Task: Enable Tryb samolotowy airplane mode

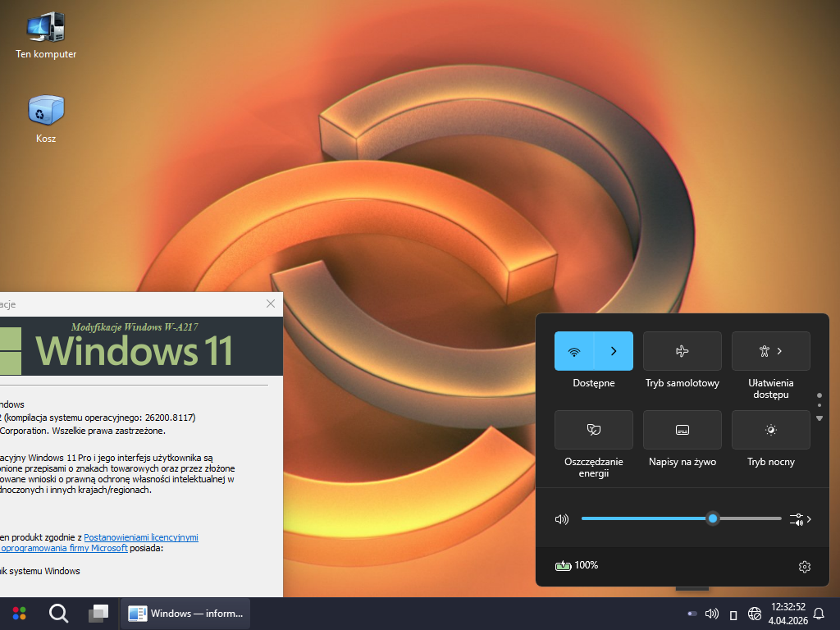Action: (x=682, y=351)
